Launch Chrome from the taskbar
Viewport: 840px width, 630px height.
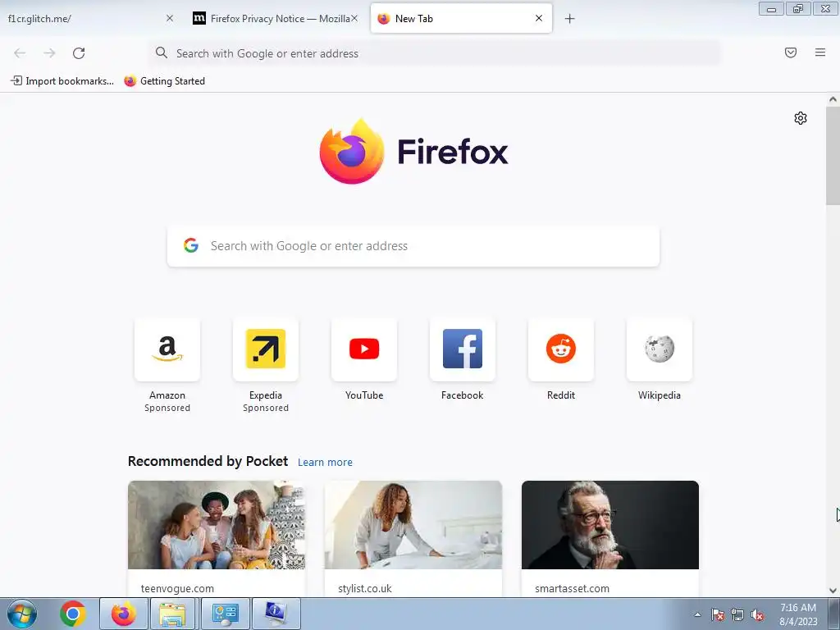click(73, 614)
